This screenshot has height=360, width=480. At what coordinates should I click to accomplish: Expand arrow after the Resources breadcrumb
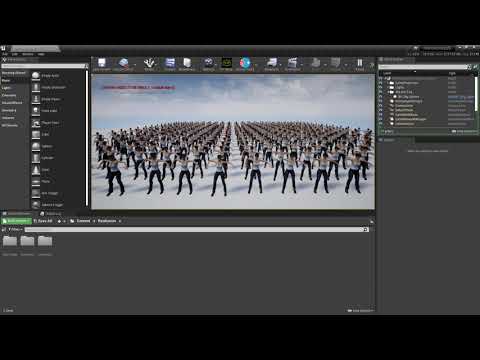click(x=120, y=221)
